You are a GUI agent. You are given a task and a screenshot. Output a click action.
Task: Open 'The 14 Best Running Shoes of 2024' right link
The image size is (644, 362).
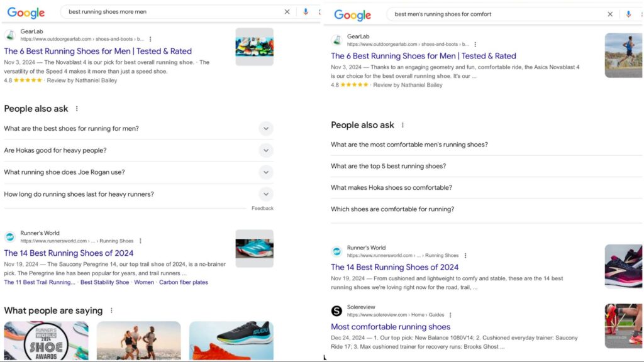point(394,267)
